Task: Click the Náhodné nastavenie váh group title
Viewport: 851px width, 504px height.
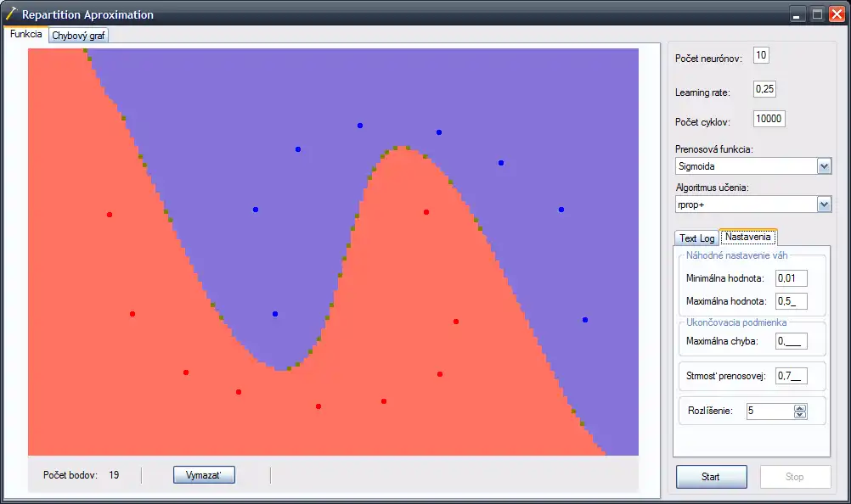Action: click(736, 255)
